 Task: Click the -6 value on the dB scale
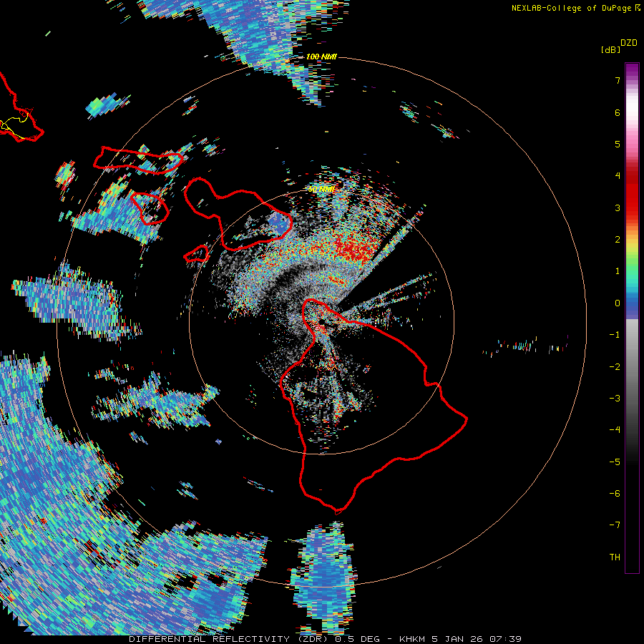tap(615, 493)
